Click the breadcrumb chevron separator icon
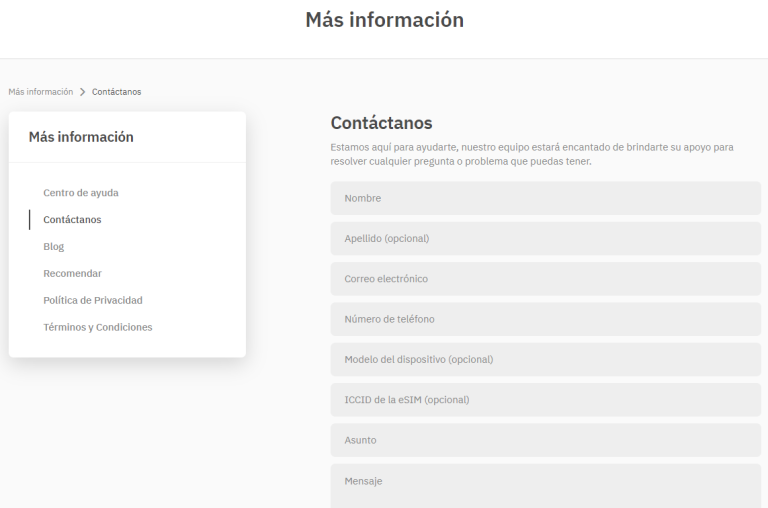 pyautogui.click(x=82, y=92)
